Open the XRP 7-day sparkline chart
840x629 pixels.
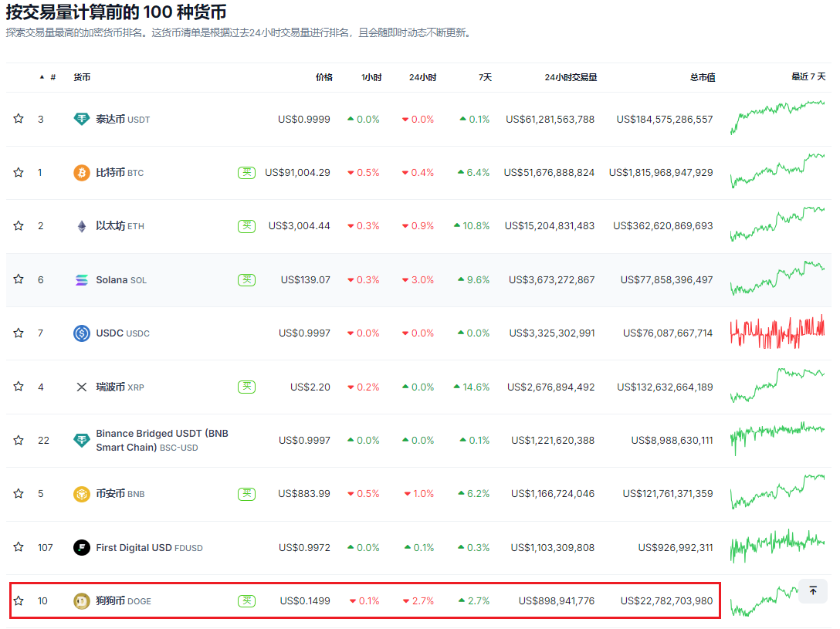tap(777, 385)
